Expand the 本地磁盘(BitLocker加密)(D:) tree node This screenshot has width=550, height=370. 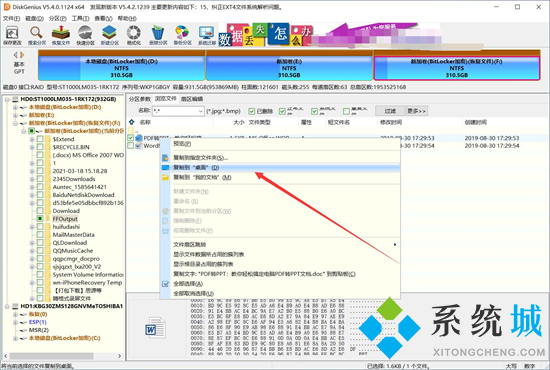[x=15, y=107]
